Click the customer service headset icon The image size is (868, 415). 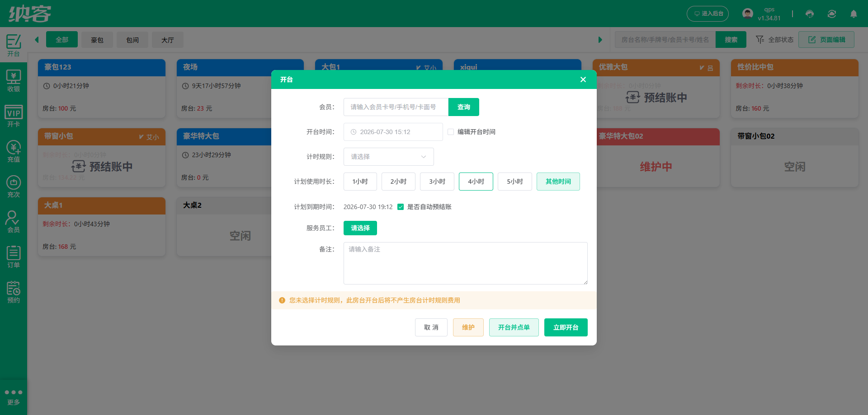coord(810,14)
